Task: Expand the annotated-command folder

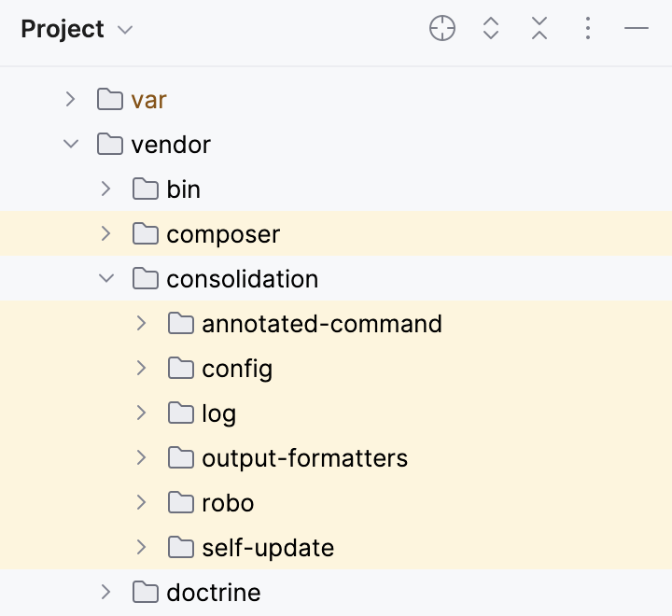Action: pos(142,324)
